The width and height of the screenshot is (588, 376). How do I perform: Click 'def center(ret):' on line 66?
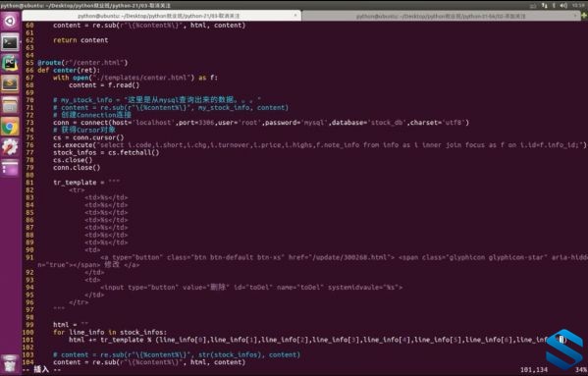point(69,70)
